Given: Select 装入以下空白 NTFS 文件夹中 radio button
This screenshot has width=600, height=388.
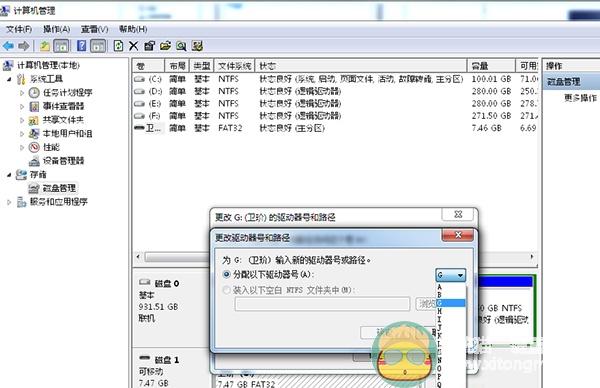Looking at the screenshot, I should (227, 290).
